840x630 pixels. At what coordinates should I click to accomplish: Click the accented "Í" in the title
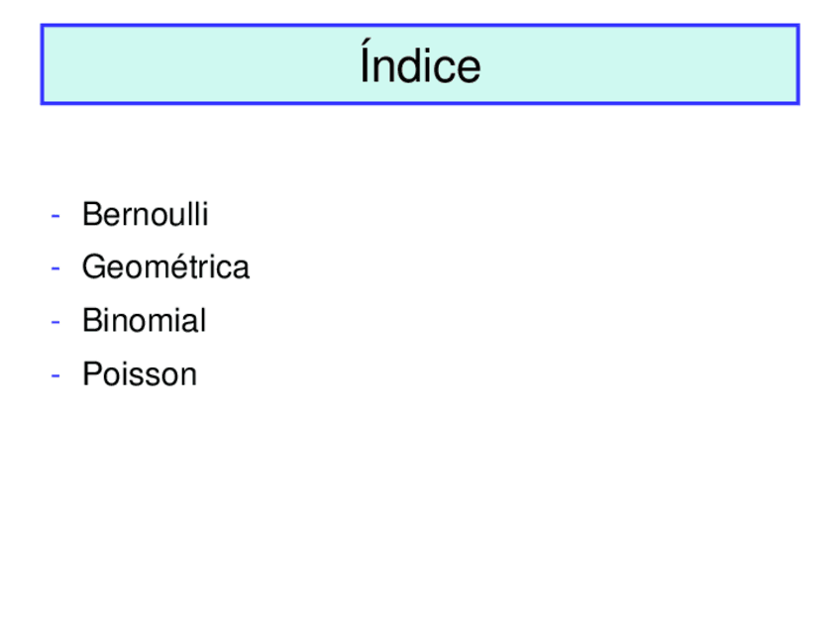point(367,65)
